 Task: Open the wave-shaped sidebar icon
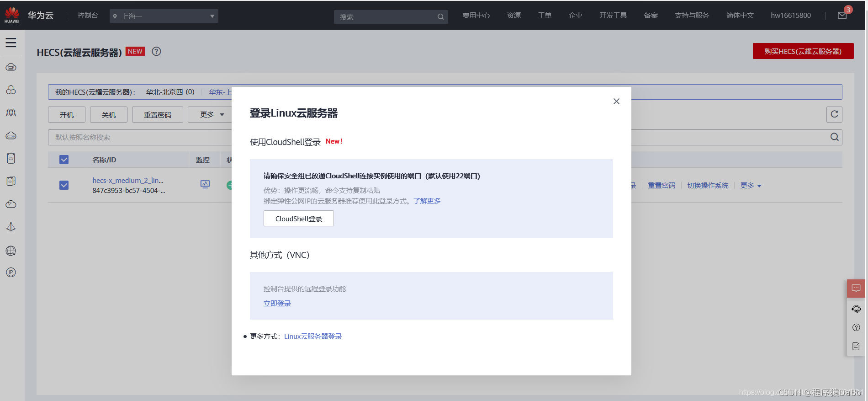pos(11,112)
